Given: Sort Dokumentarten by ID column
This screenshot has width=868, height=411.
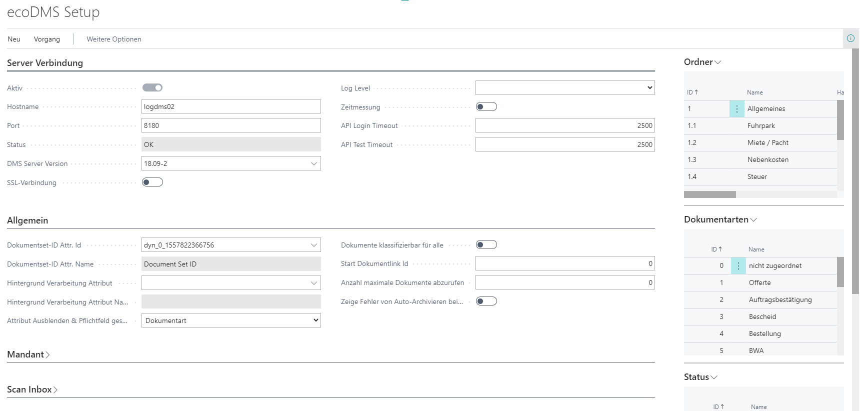Looking at the screenshot, I should (716, 249).
